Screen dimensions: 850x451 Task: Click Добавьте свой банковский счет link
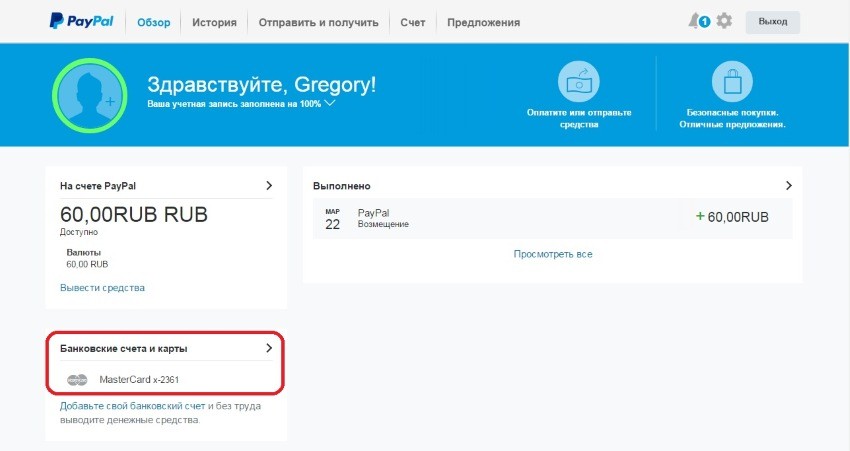pos(133,406)
